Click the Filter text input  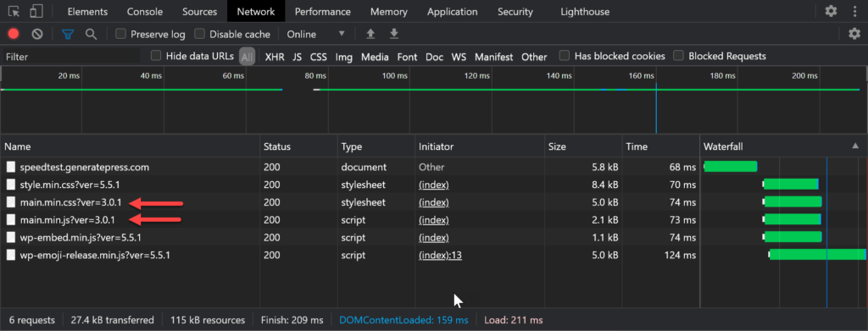[71, 57]
